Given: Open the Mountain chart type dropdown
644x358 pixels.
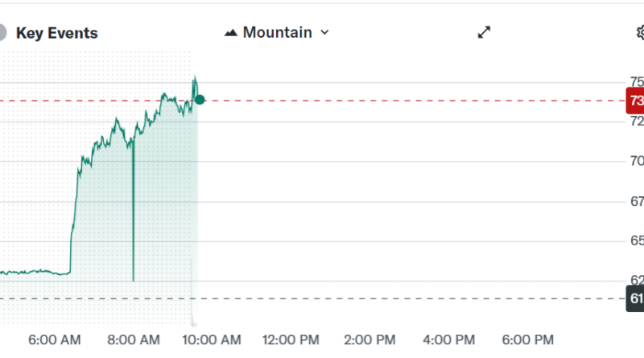Looking at the screenshot, I should (x=278, y=32).
